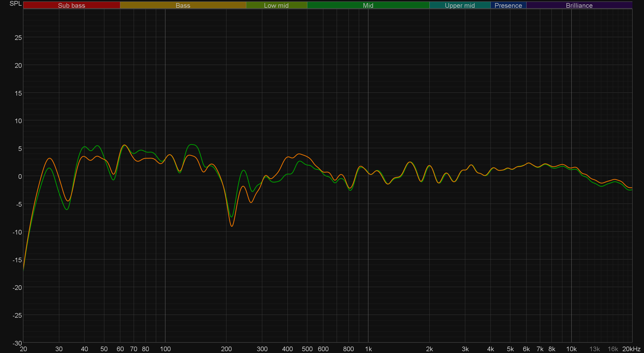This screenshot has height=353, width=644.
Task: Click the green curve peak near 130 Hz
Action: (192, 145)
